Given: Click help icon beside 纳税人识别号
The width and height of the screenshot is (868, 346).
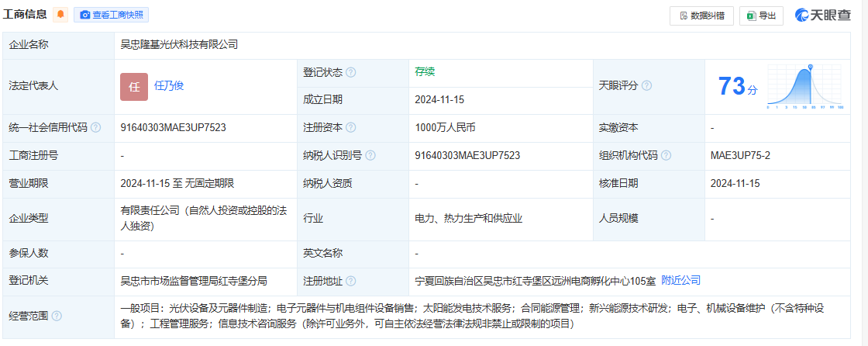Looking at the screenshot, I should click(370, 155).
